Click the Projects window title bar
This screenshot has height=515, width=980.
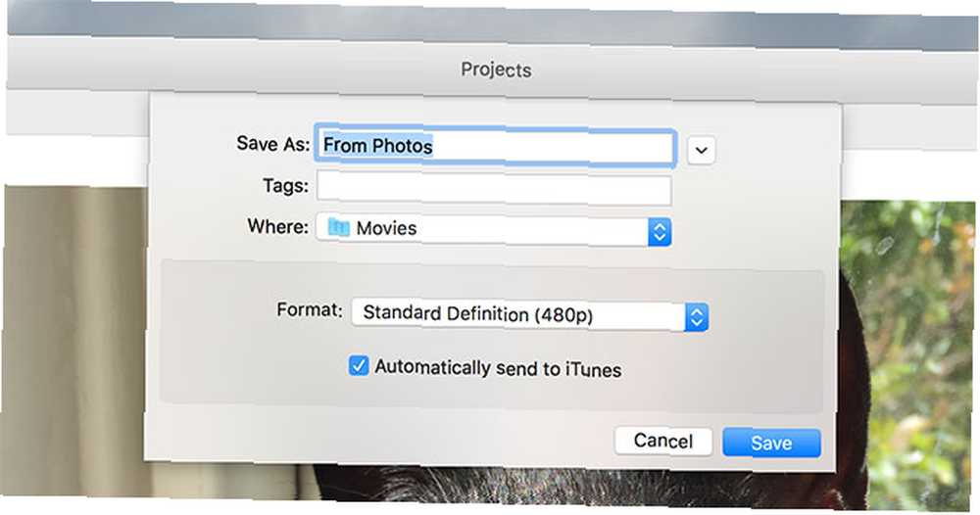496,70
